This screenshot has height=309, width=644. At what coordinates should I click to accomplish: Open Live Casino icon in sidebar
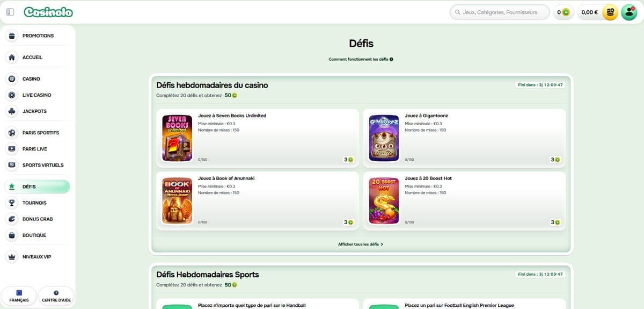[12, 95]
